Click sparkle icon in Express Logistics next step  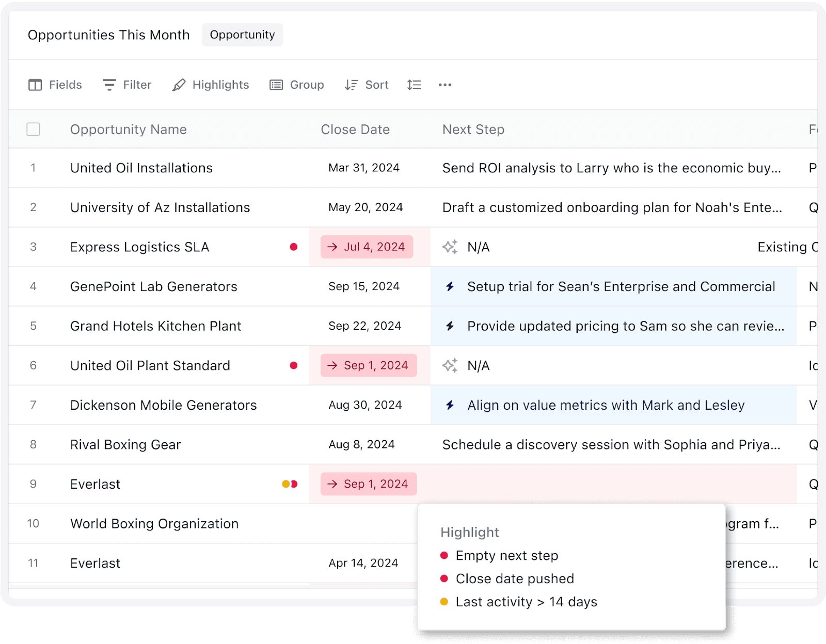pos(450,247)
